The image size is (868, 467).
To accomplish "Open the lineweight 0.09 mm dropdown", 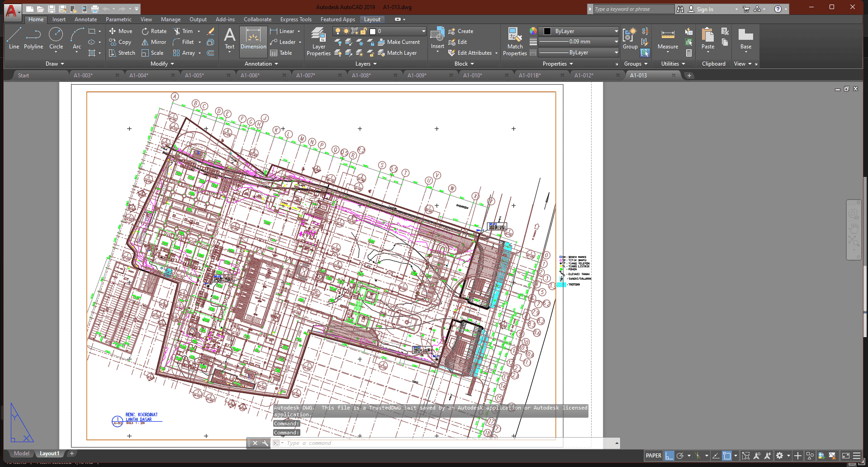I will (x=616, y=42).
